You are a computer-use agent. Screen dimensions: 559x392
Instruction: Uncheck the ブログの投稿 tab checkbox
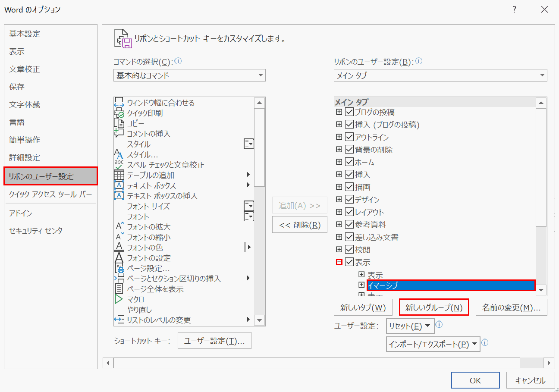[349, 112]
